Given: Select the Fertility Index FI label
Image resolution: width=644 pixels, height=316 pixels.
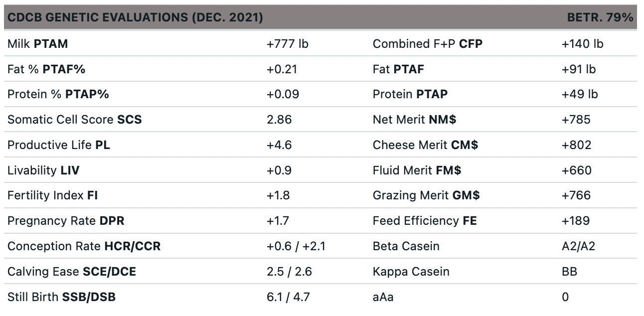Looking at the screenshot, I should pyautogui.click(x=52, y=195).
